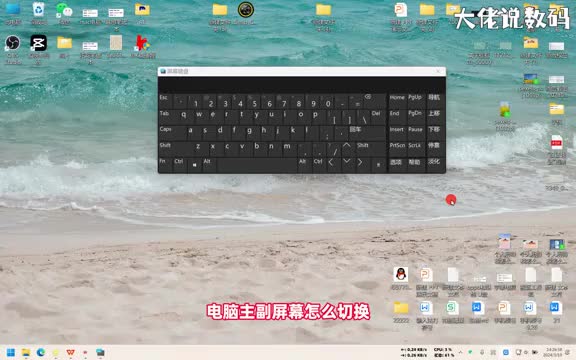Click the Home key

pyautogui.click(x=397, y=101)
